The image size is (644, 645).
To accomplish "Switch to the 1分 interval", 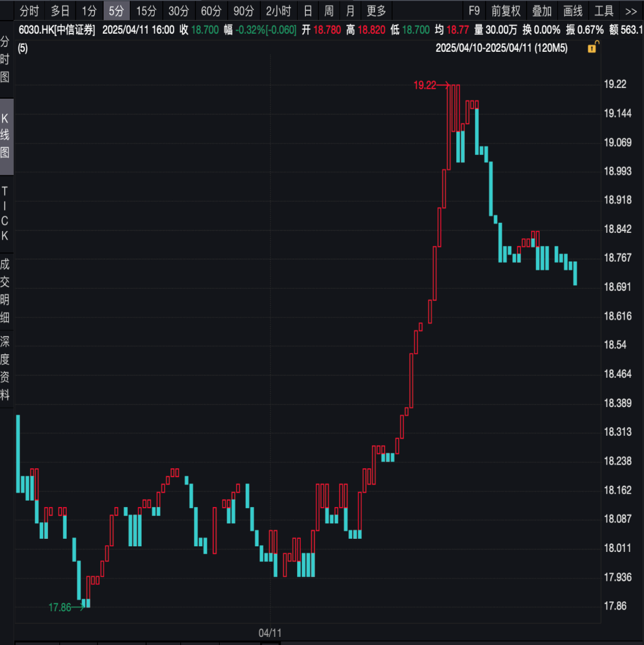I will click(x=89, y=11).
